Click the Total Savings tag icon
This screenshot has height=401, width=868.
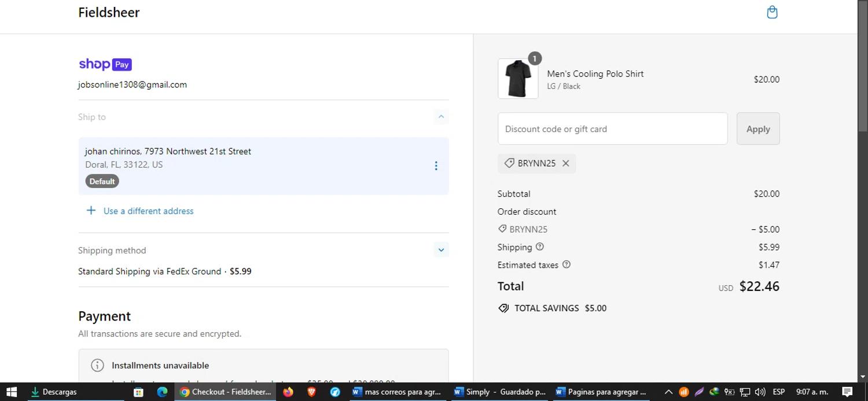point(503,308)
